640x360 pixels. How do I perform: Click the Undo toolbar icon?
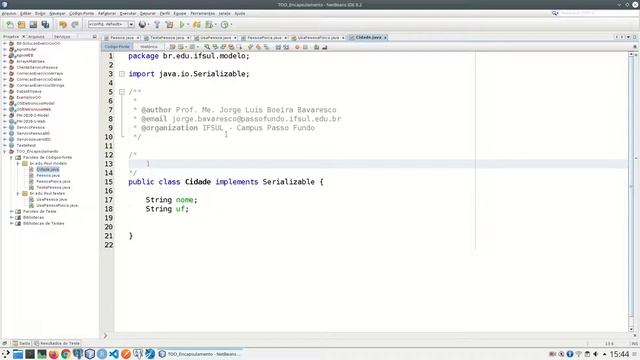coord(62,24)
